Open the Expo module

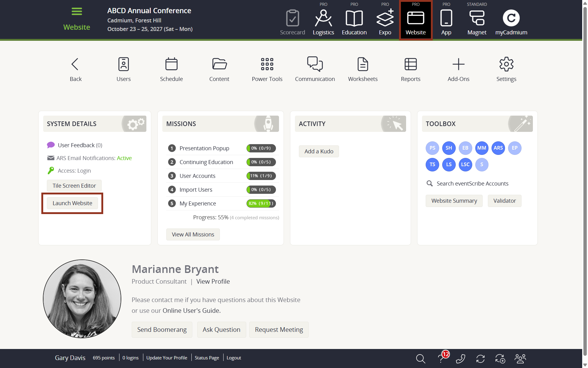pos(385,20)
